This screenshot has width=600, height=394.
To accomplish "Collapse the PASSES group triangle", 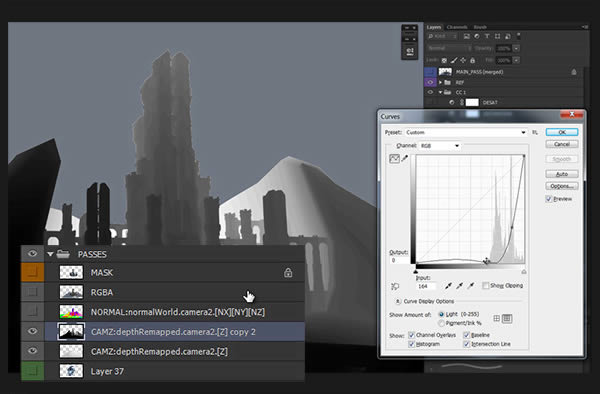I will tap(50, 254).
